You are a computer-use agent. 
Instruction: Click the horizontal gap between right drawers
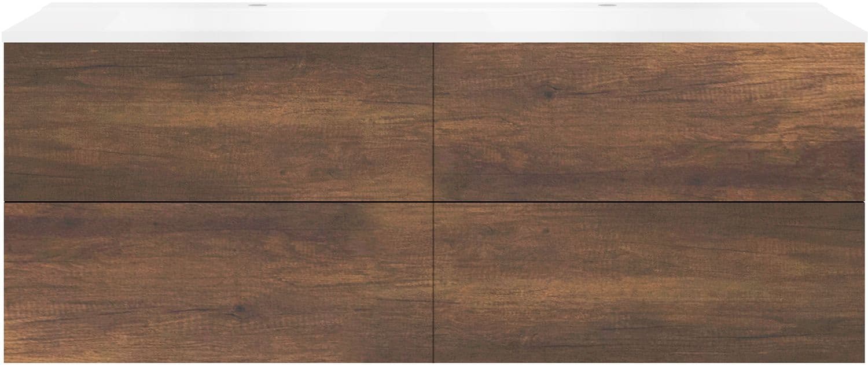[x=649, y=202]
